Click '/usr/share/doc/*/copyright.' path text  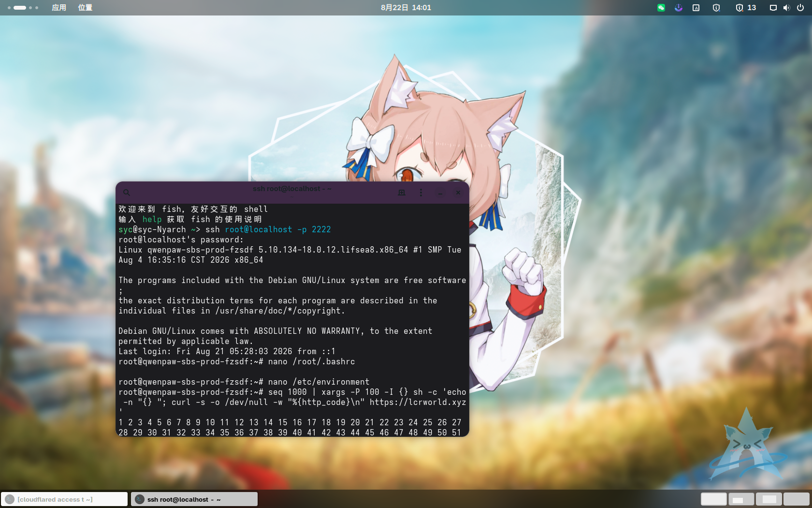point(280,311)
